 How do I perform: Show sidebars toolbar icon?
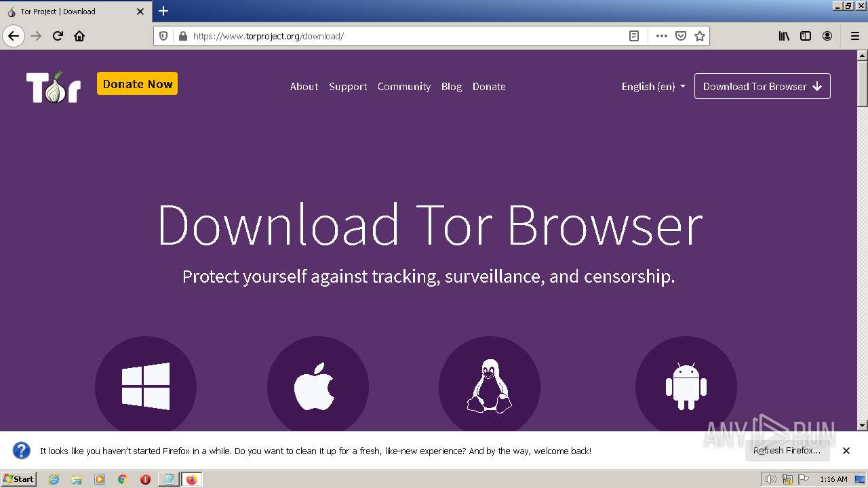(806, 36)
